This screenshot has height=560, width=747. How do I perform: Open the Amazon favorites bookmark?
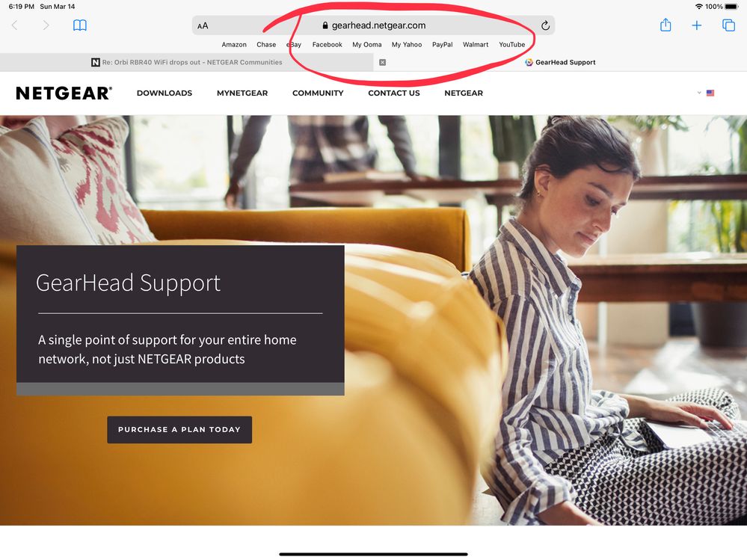click(x=234, y=45)
